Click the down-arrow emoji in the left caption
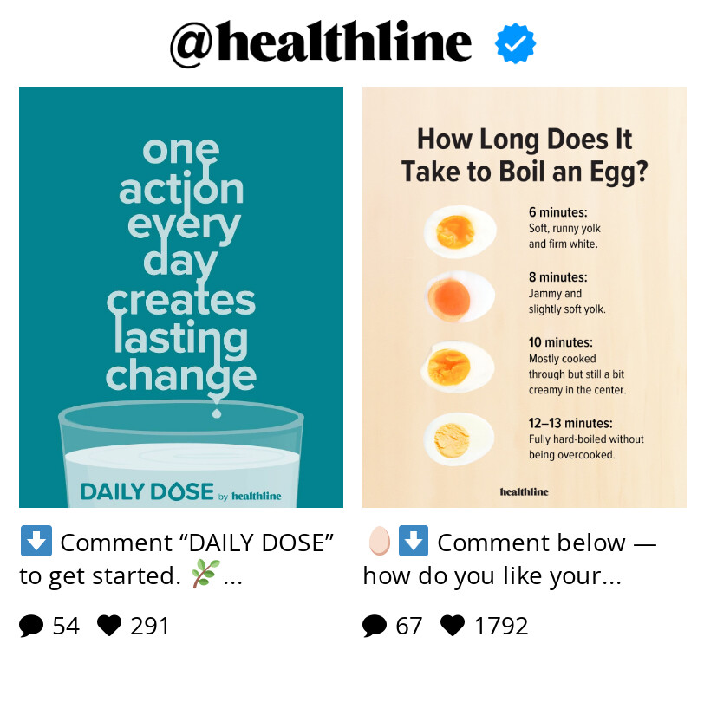 [36, 541]
